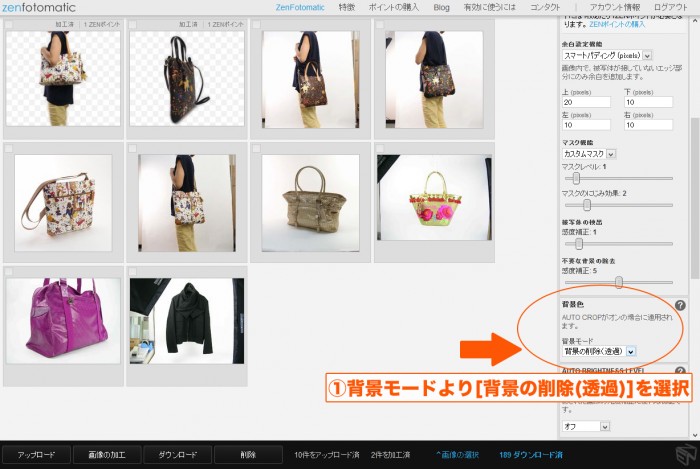
Task: Go to ポイントの購入 in the top menu
Action: (392, 7)
